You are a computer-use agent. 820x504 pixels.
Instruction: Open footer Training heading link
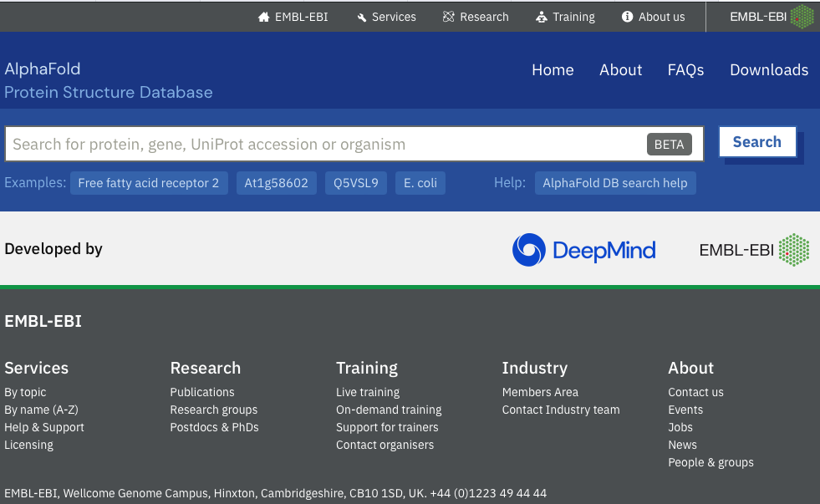tap(367, 368)
